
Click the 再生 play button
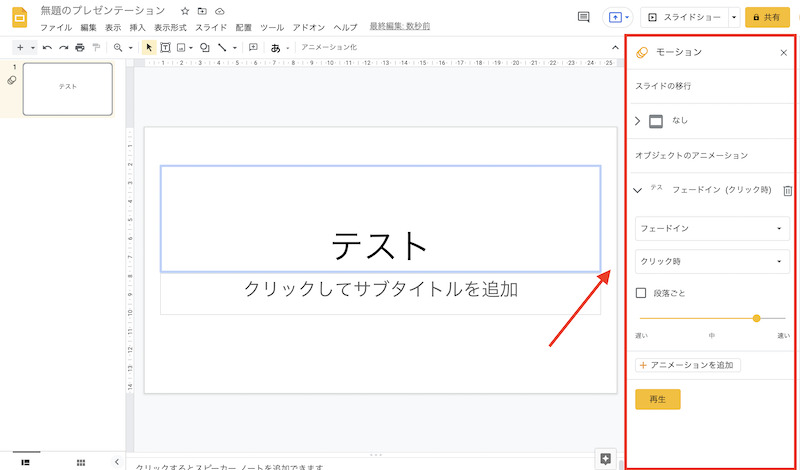pyautogui.click(x=657, y=399)
